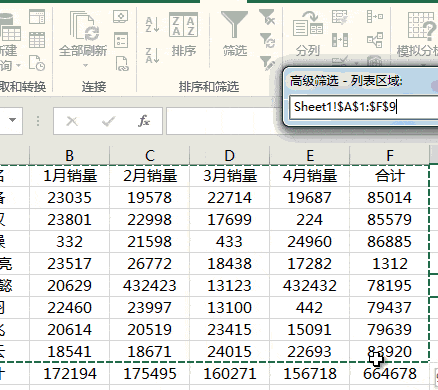Open the 模拟分析 what-if analysis icon

point(421,33)
